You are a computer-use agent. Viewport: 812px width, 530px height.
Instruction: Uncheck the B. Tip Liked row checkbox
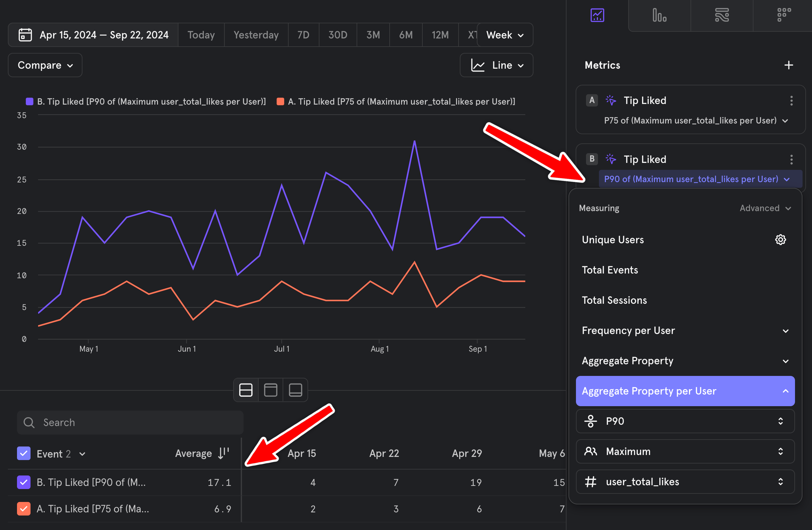click(x=24, y=482)
